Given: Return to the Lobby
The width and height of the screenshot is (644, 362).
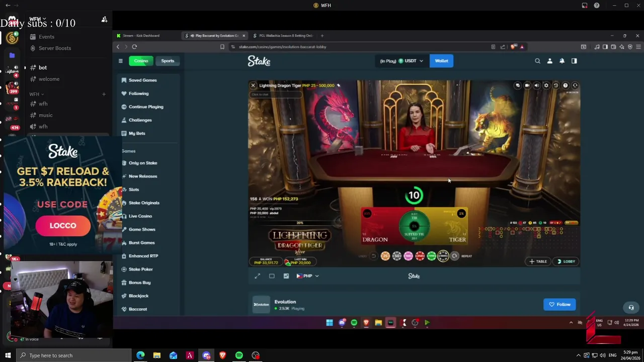Looking at the screenshot, I should (566, 261).
